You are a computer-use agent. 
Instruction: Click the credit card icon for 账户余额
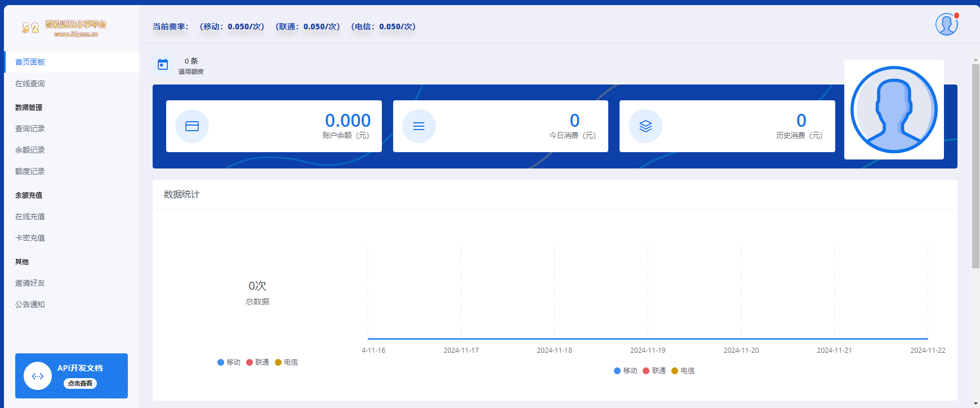192,126
